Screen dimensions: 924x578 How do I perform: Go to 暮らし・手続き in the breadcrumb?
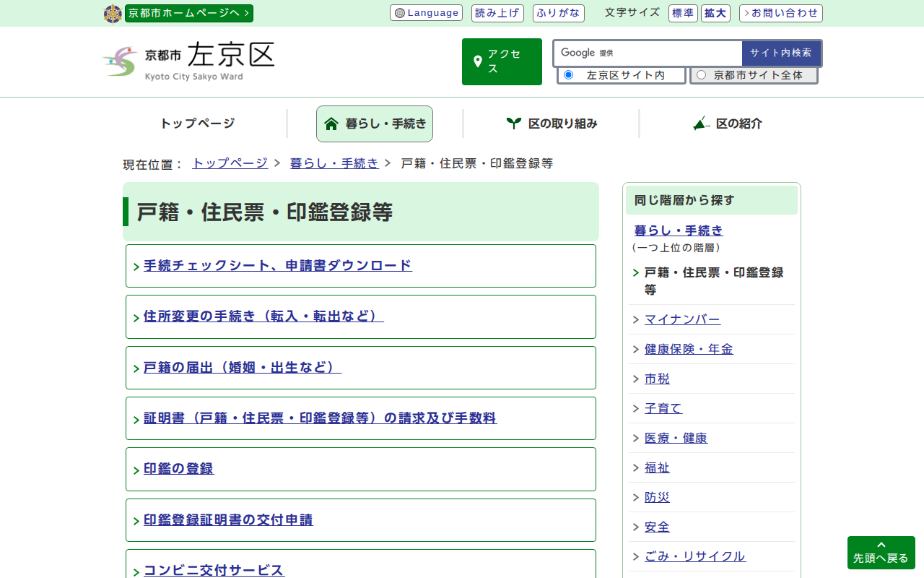(x=334, y=163)
